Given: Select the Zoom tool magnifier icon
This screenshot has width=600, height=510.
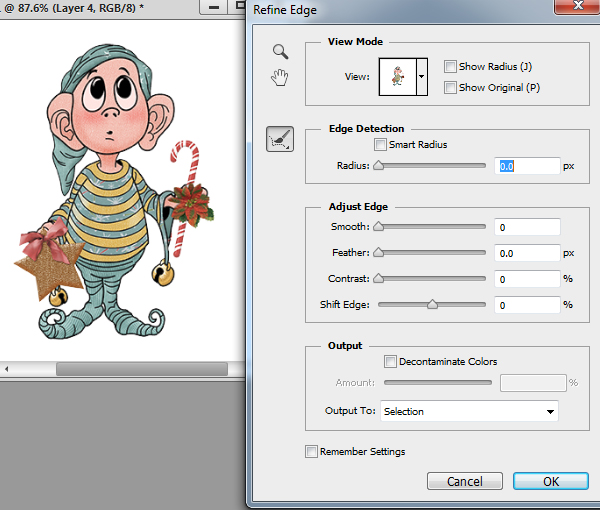Looking at the screenshot, I should point(281,52).
